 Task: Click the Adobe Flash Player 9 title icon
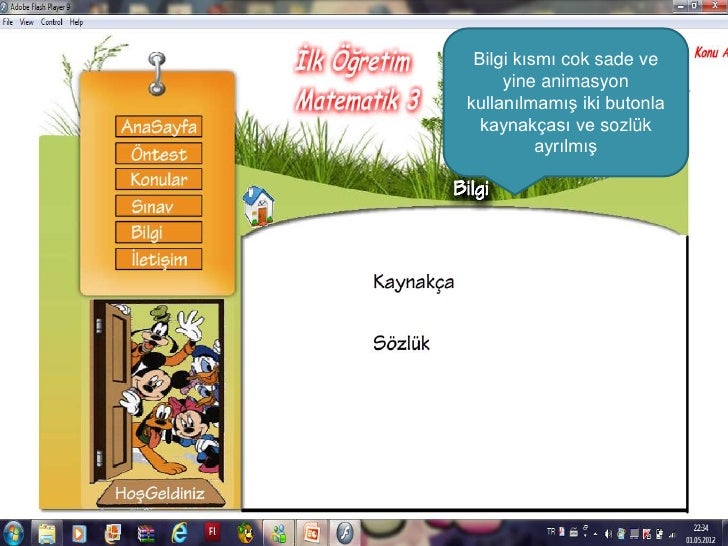4,6
